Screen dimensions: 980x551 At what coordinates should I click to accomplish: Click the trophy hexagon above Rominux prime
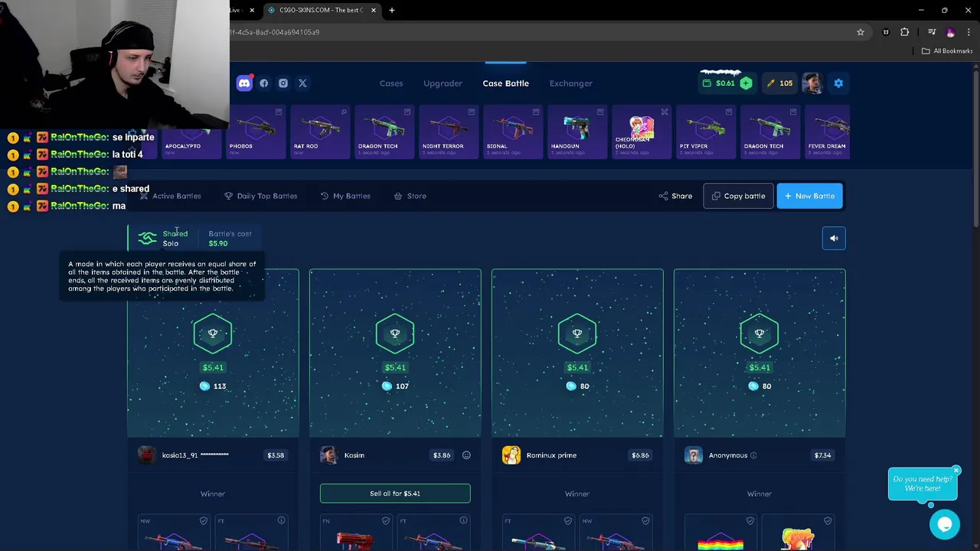577,334
